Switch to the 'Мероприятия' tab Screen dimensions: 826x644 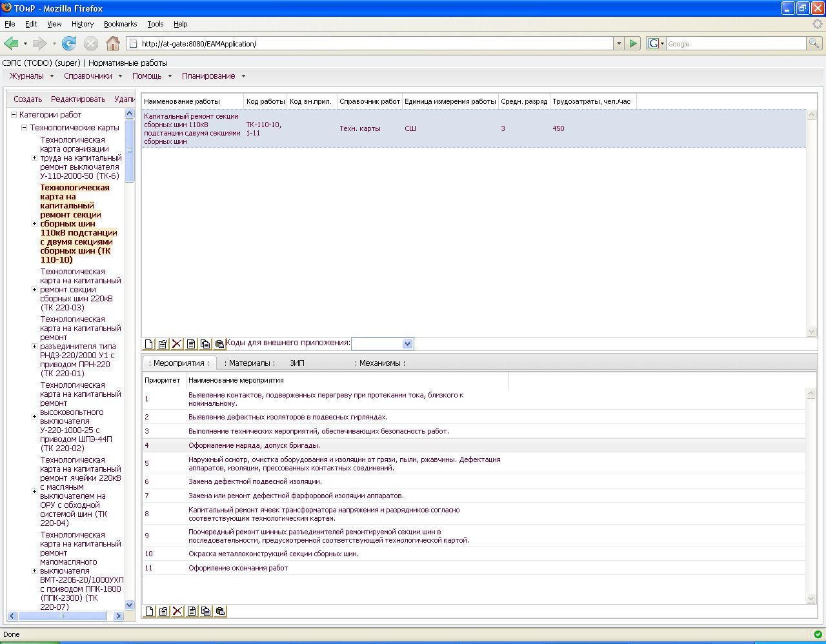click(179, 363)
